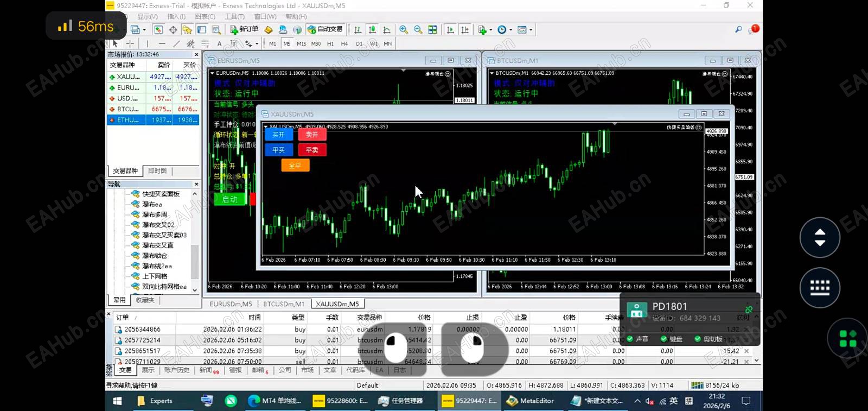Toggle the Terminal panel toolbar icon
868x411 pixels.
click(x=201, y=29)
